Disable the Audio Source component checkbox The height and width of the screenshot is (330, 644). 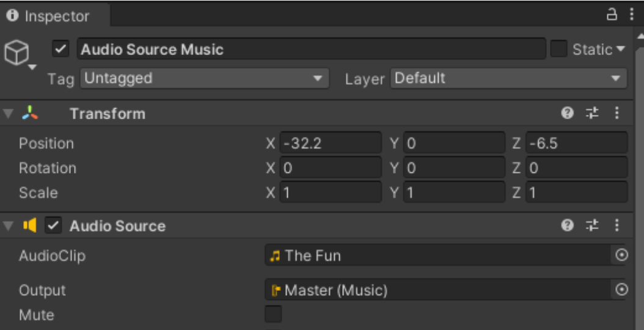tap(54, 226)
